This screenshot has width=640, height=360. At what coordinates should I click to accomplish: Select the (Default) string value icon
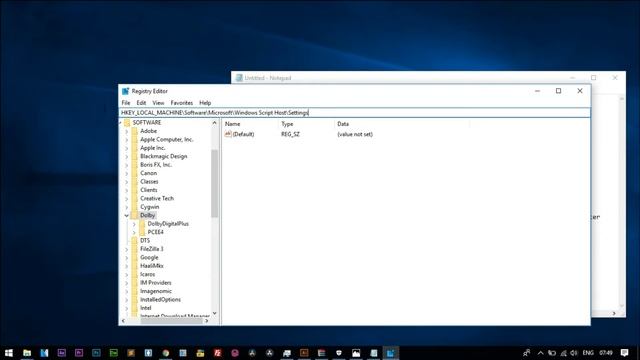[228, 134]
